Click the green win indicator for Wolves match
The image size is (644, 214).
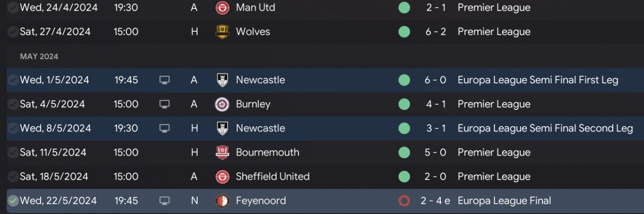pos(404,32)
